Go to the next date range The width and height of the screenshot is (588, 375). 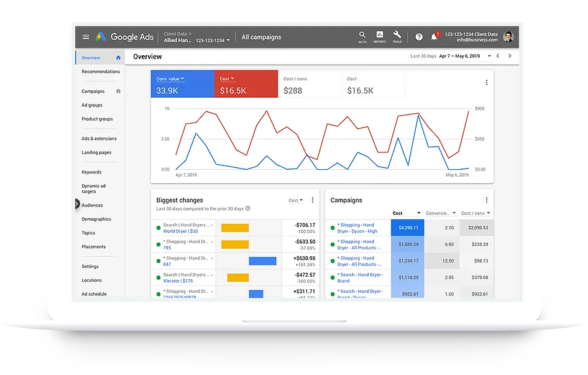pos(510,56)
